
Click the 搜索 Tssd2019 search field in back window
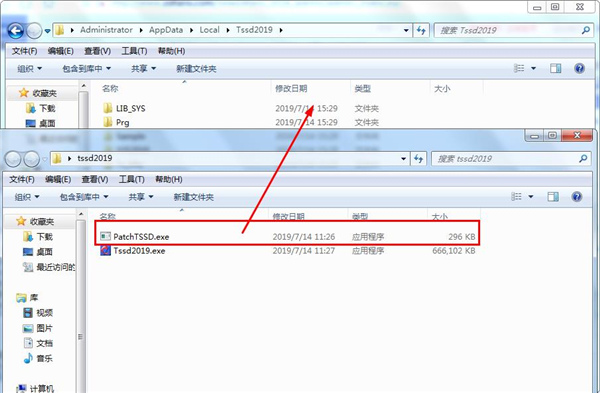(x=508, y=30)
